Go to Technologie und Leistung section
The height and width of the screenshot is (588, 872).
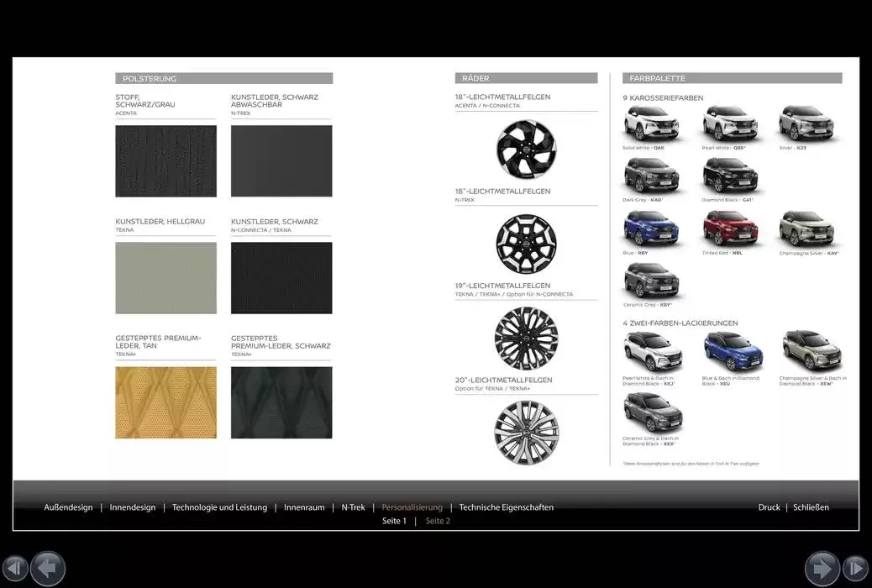(x=219, y=507)
